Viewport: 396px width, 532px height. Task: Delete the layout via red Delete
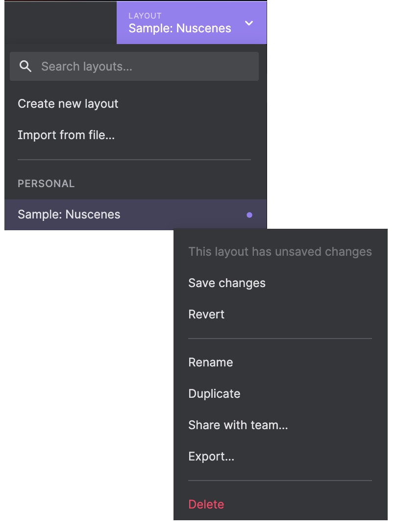(x=206, y=505)
